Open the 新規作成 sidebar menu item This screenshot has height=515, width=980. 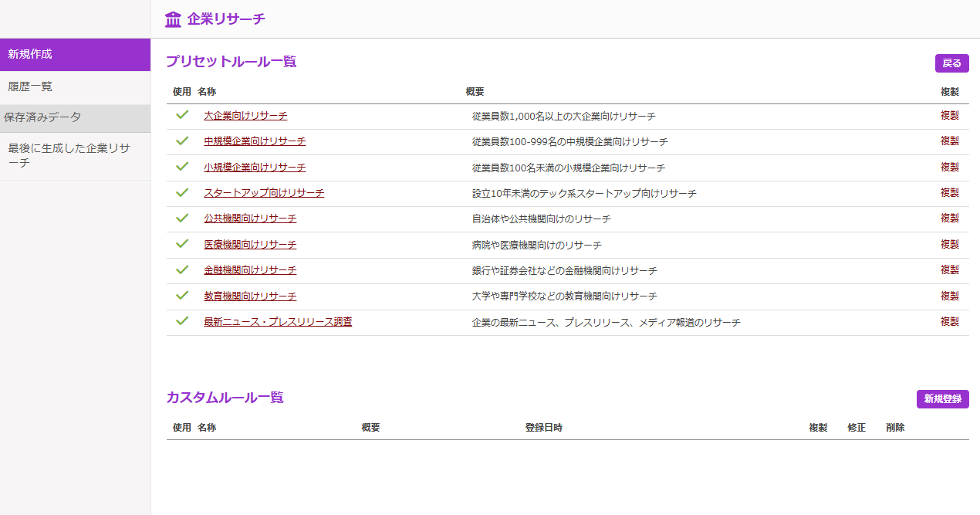pyautogui.click(x=75, y=54)
